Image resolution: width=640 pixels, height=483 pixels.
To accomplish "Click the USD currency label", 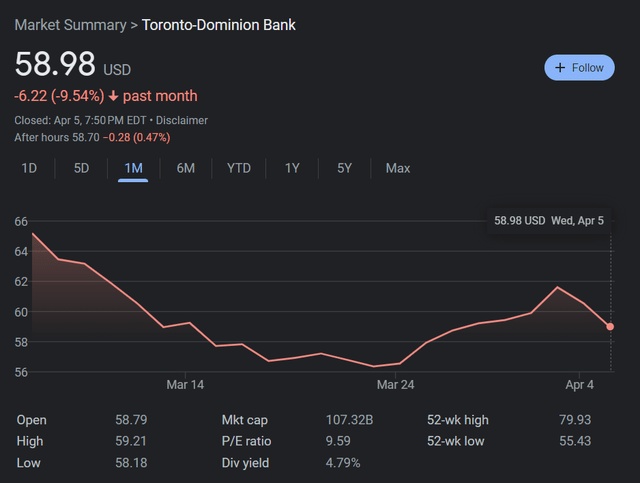I will pos(117,70).
